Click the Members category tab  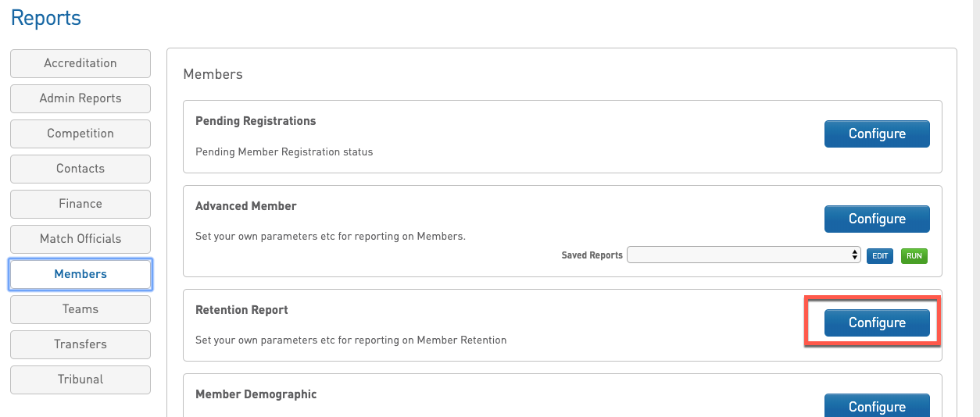click(80, 274)
